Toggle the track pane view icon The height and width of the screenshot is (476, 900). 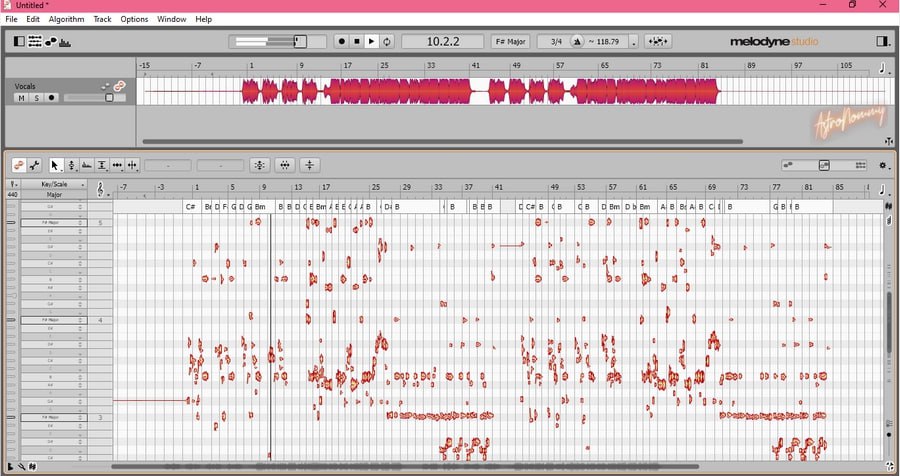tap(19, 41)
